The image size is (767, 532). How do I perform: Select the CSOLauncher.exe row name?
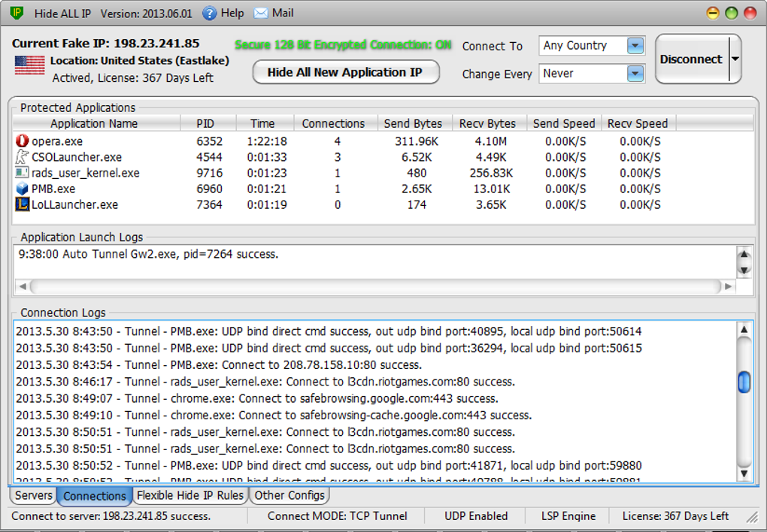(77, 158)
